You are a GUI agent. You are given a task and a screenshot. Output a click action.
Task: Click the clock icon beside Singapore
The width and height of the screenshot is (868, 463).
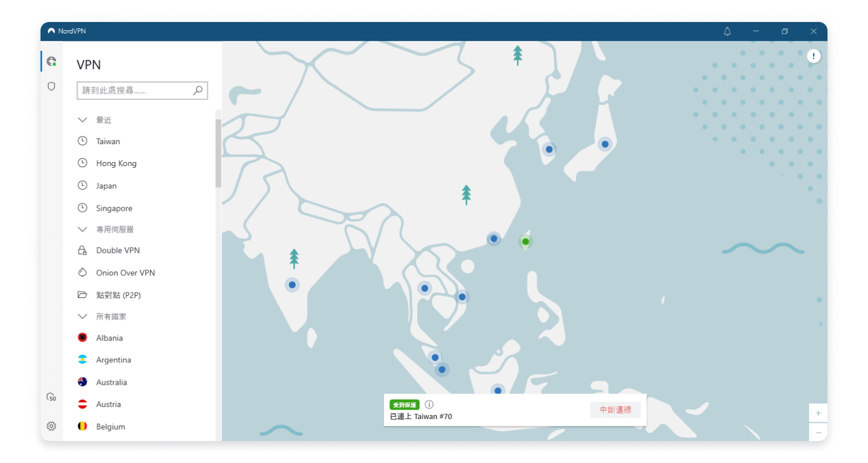(x=82, y=208)
